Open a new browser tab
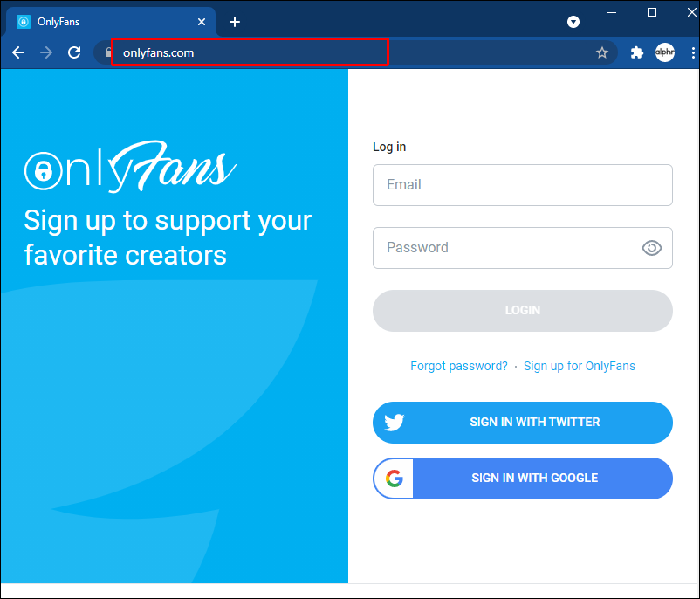This screenshot has width=700, height=599. click(235, 22)
